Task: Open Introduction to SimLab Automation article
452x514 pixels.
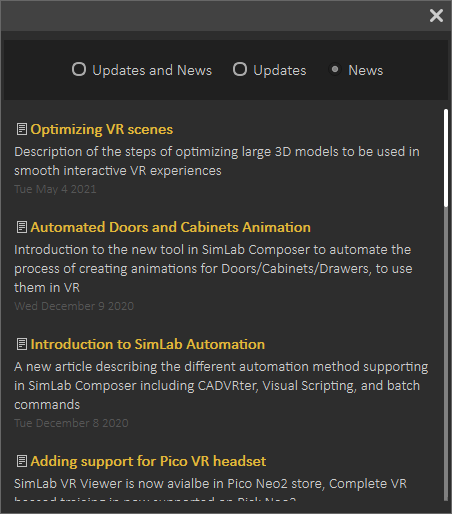Action: pos(148,344)
